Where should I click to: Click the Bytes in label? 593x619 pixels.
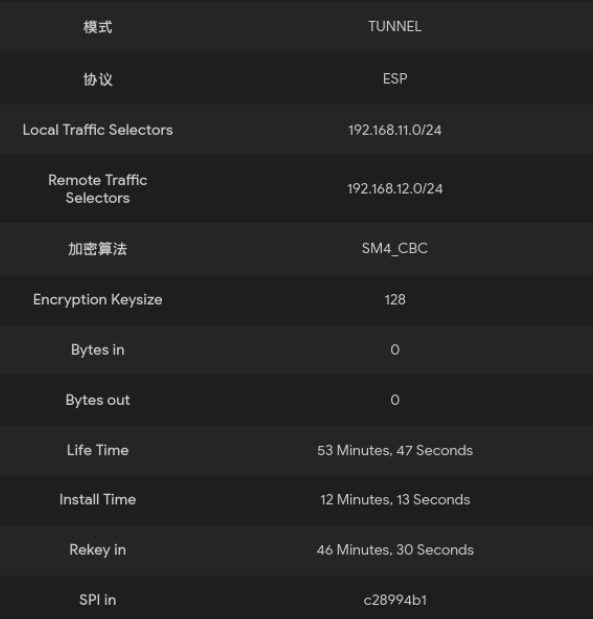pyautogui.click(x=98, y=350)
